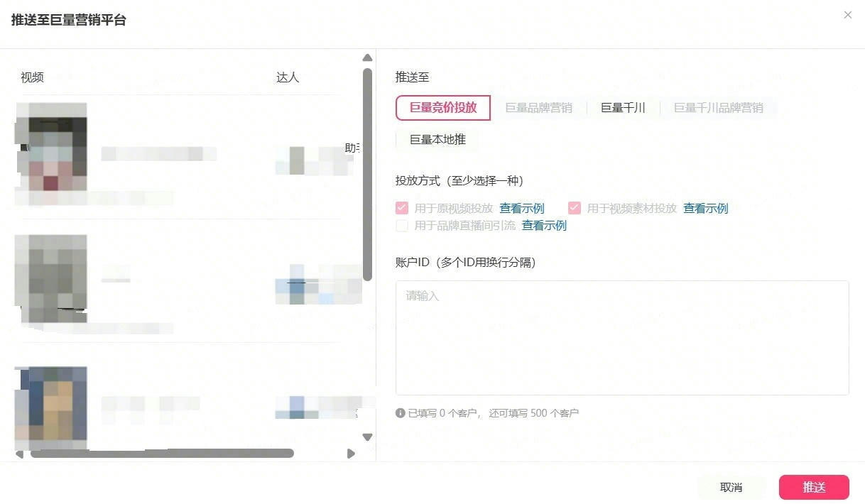Viewport: 865px width, 504px height.
Task: Click the vertical scrollbar thumb of the video list
Action: tap(367, 174)
